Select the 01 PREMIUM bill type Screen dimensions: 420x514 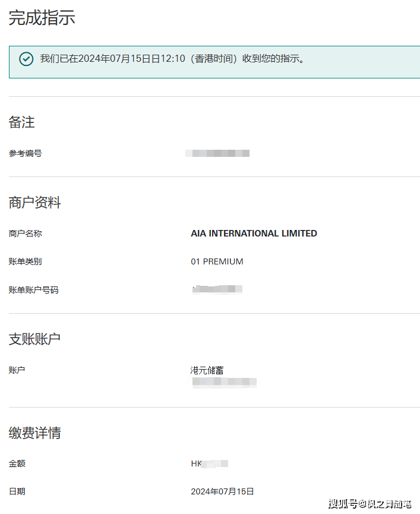click(x=217, y=261)
